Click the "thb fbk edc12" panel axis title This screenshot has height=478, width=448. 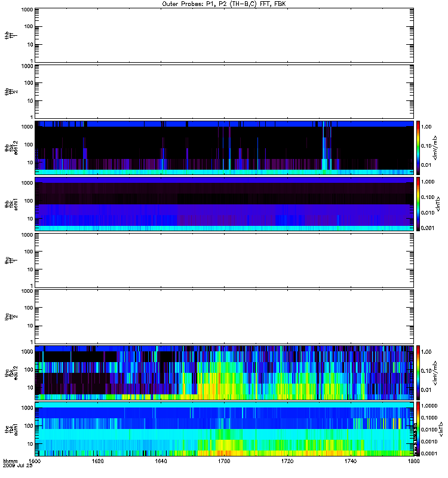[x=11, y=148]
